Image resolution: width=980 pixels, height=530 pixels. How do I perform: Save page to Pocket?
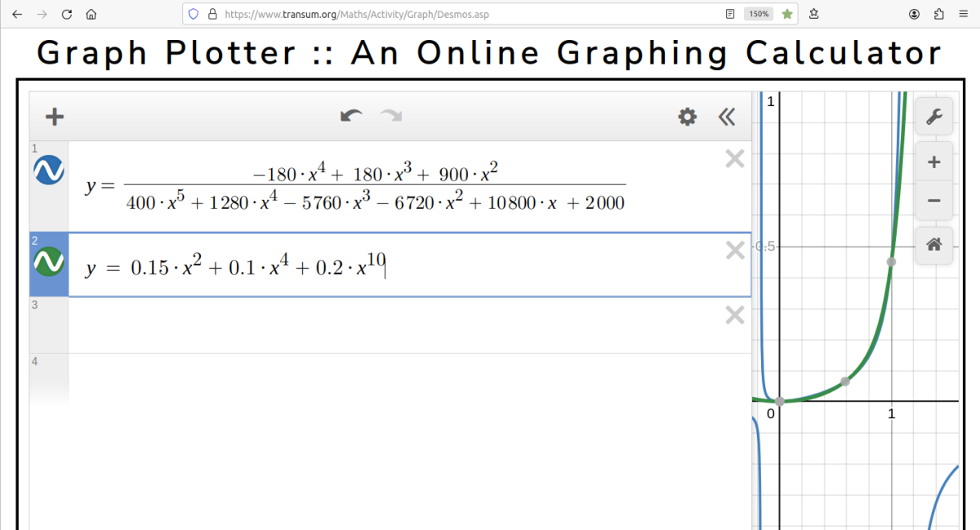coord(814,14)
